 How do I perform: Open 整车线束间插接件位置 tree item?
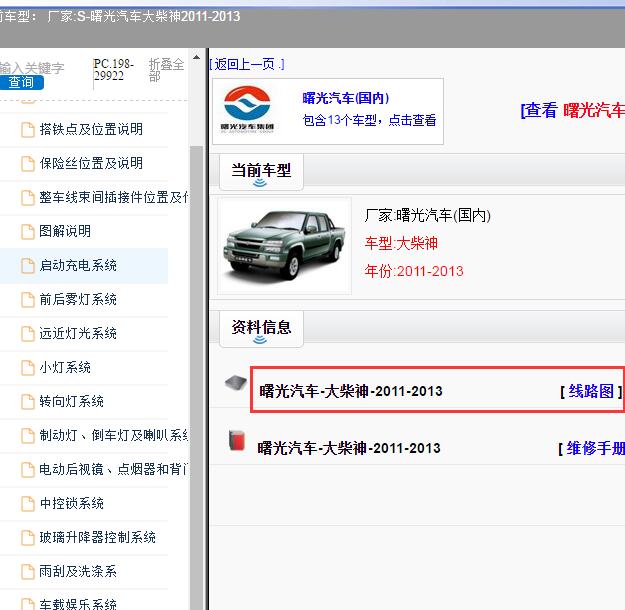tap(114, 197)
